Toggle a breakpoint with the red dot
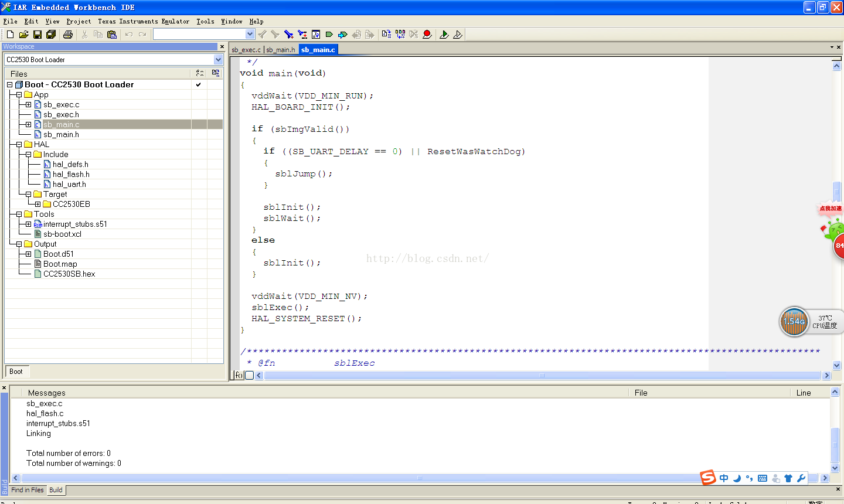The width and height of the screenshot is (844, 504). tap(427, 35)
